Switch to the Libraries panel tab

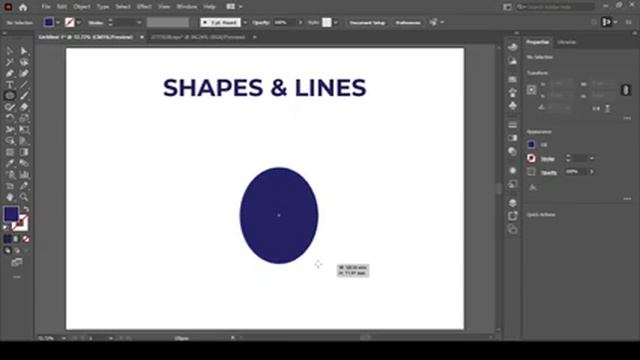[x=567, y=42]
